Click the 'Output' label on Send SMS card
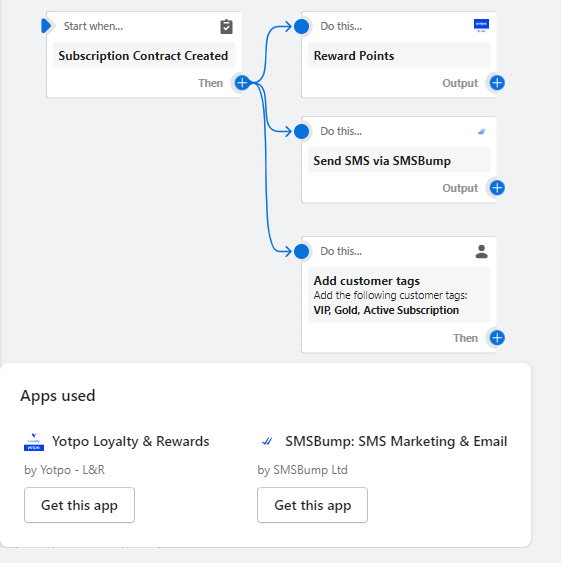The image size is (561, 563). tap(460, 188)
